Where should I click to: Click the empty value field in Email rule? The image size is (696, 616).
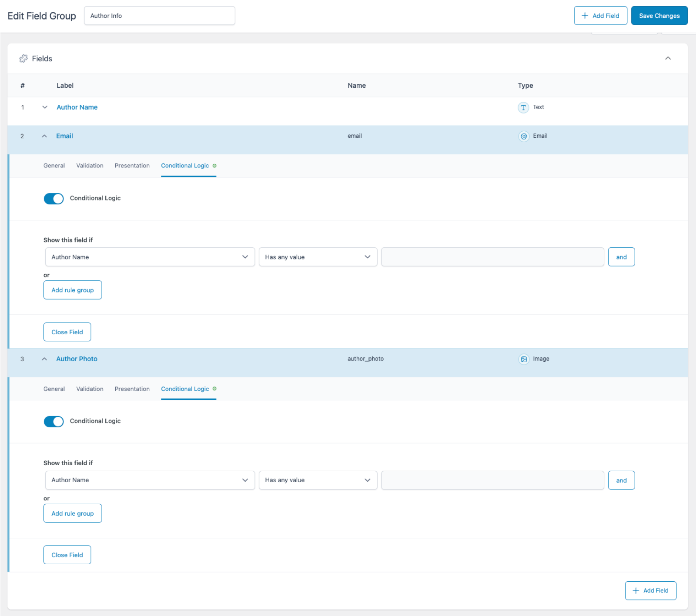492,257
